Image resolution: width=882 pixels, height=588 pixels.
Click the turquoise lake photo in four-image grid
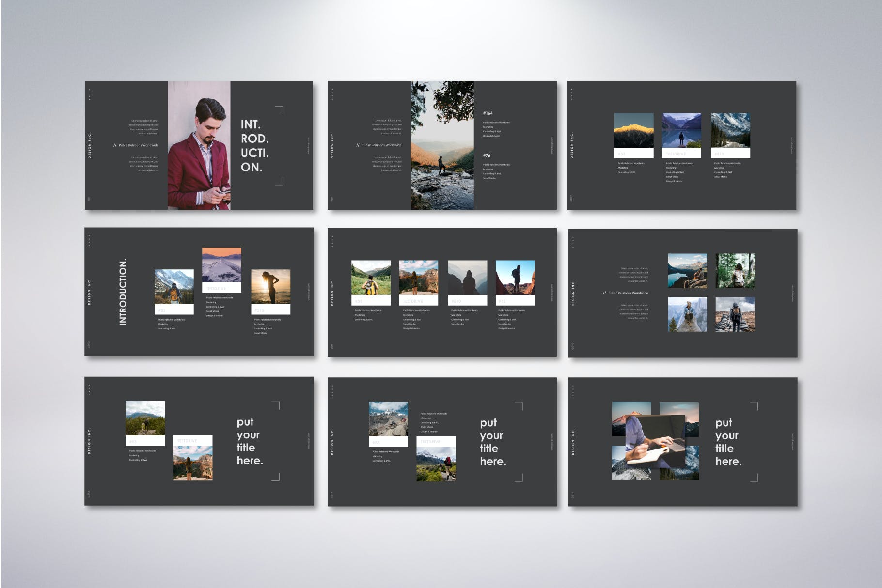687,271
